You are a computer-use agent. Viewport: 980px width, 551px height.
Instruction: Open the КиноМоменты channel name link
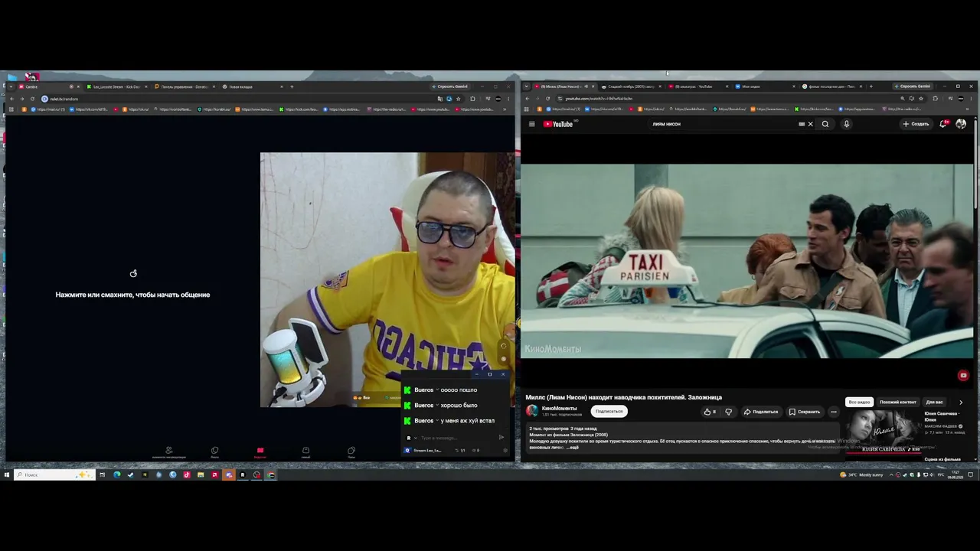click(x=560, y=409)
